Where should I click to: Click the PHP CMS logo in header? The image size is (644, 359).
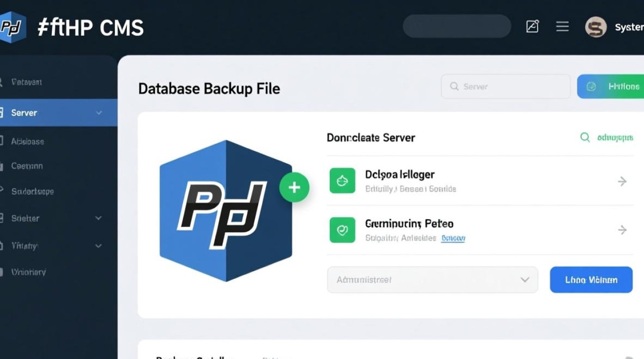pos(13,28)
